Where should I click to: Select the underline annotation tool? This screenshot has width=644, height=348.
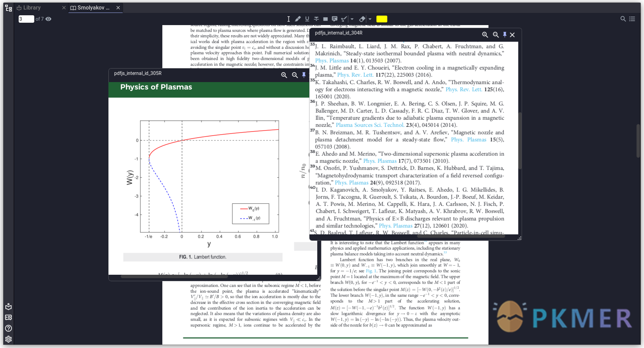tap(307, 19)
